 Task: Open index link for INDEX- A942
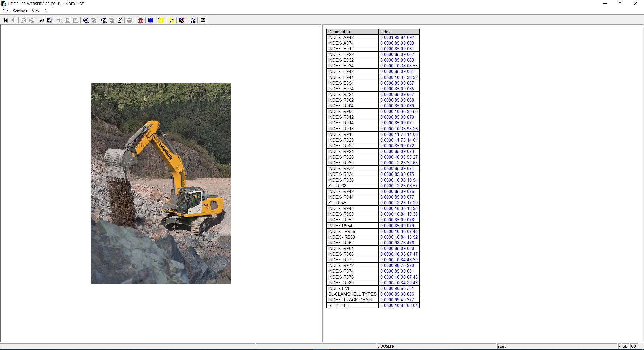398,37
